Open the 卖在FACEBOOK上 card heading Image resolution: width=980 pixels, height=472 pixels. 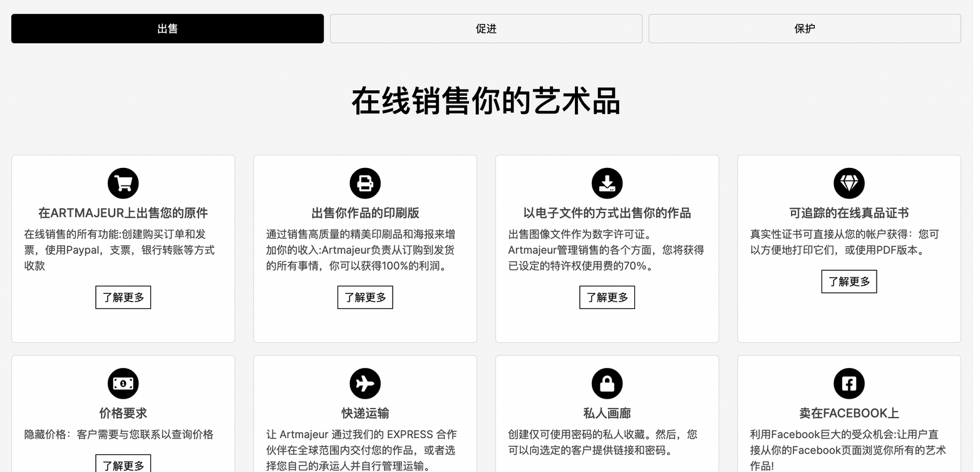(849, 413)
